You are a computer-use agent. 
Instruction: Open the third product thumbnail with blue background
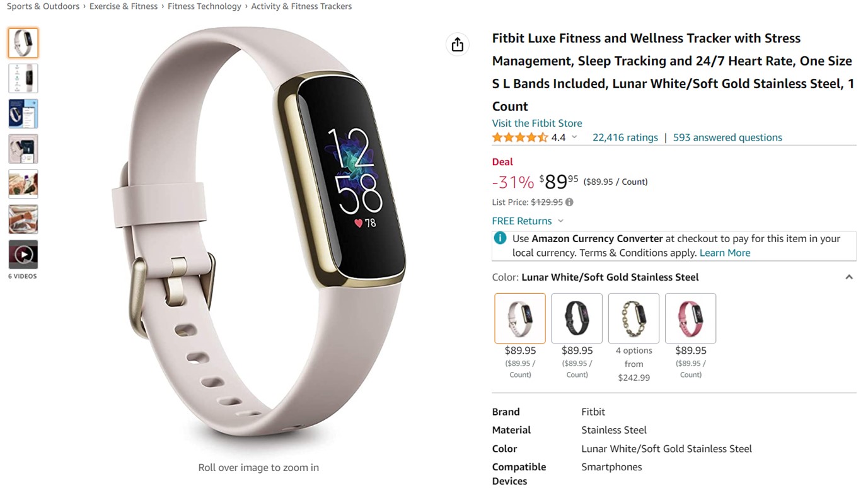pos(23,113)
